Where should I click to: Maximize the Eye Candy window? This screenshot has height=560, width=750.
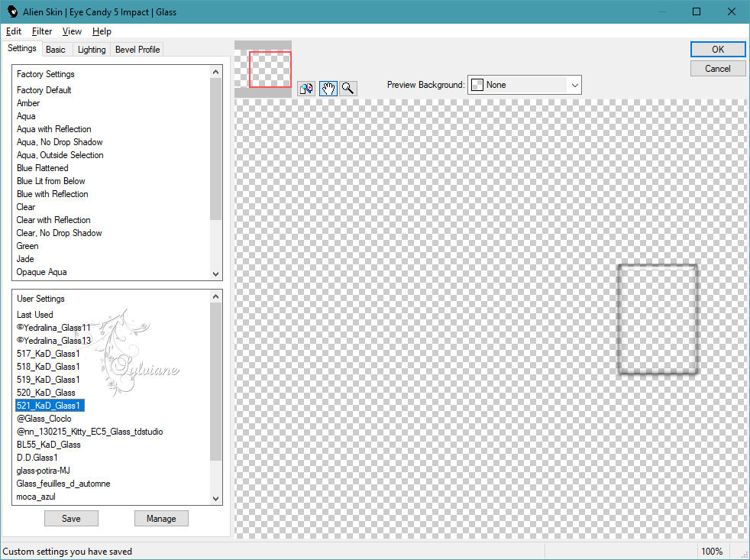click(697, 11)
